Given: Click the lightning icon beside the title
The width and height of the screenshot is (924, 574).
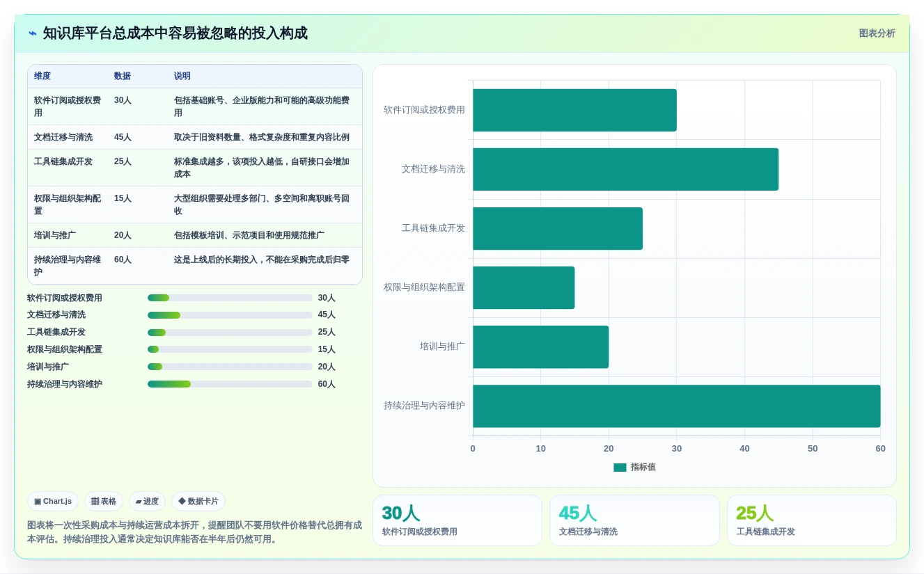Looking at the screenshot, I should 33,33.
